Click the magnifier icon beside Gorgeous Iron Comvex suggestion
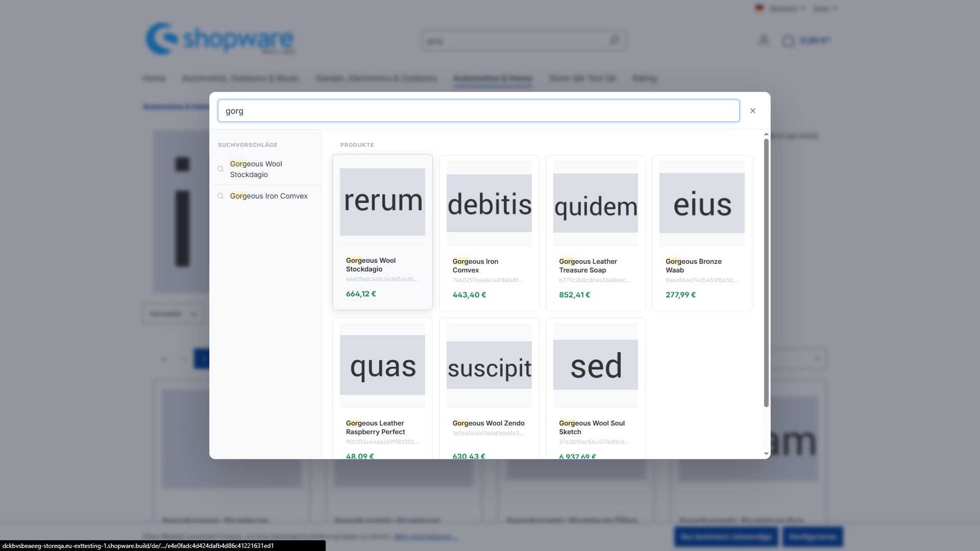980x551 pixels. (x=220, y=196)
